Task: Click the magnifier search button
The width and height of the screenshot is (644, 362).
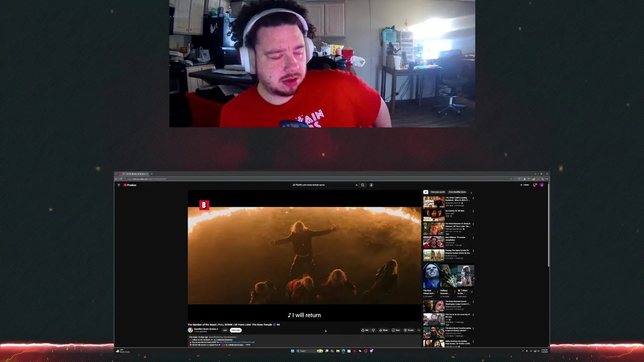Action: coord(362,185)
